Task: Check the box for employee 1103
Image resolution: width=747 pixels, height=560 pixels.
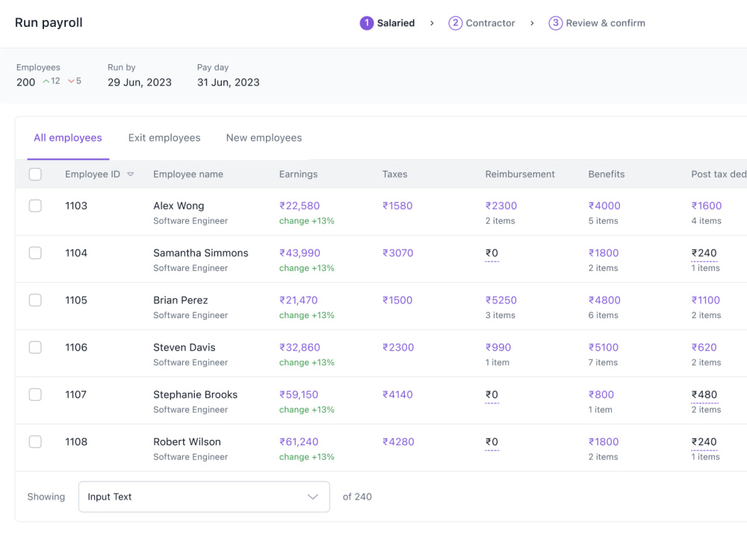Action: 35,206
